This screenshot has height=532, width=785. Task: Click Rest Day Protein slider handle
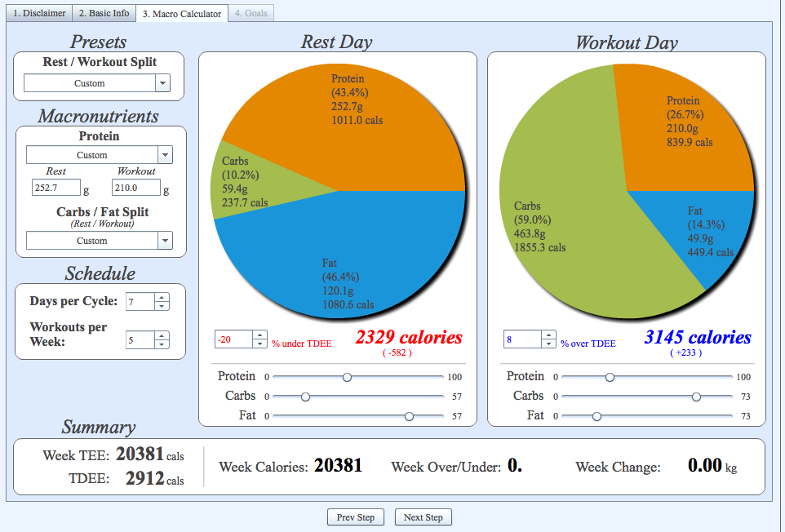click(x=347, y=377)
